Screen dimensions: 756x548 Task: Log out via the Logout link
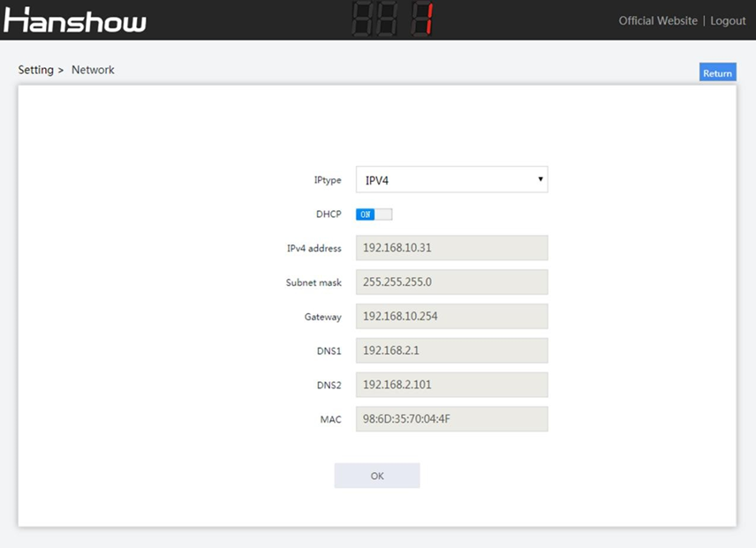click(728, 20)
